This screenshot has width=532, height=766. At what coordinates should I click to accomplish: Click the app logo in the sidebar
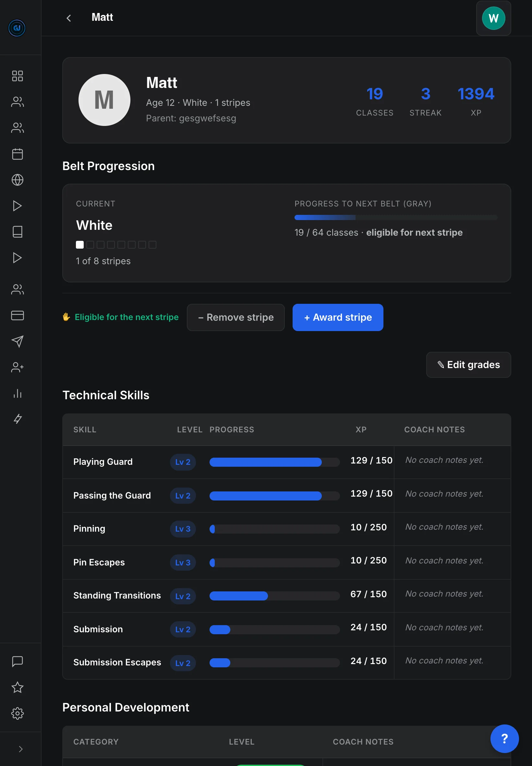[17, 28]
